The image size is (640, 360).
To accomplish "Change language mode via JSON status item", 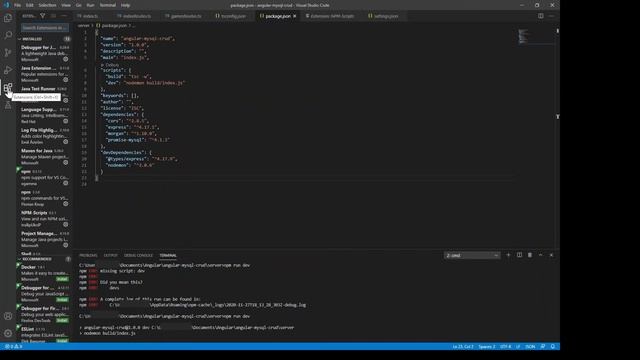I will click(530, 347).
